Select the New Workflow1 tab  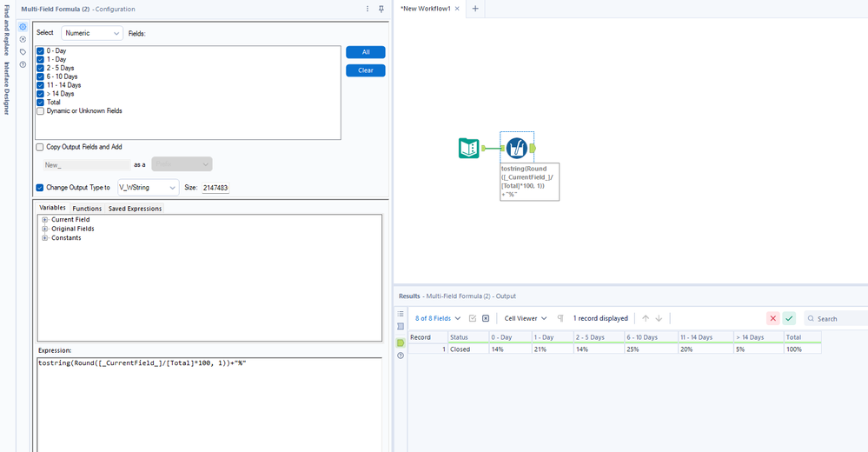[x=425, y=9]
